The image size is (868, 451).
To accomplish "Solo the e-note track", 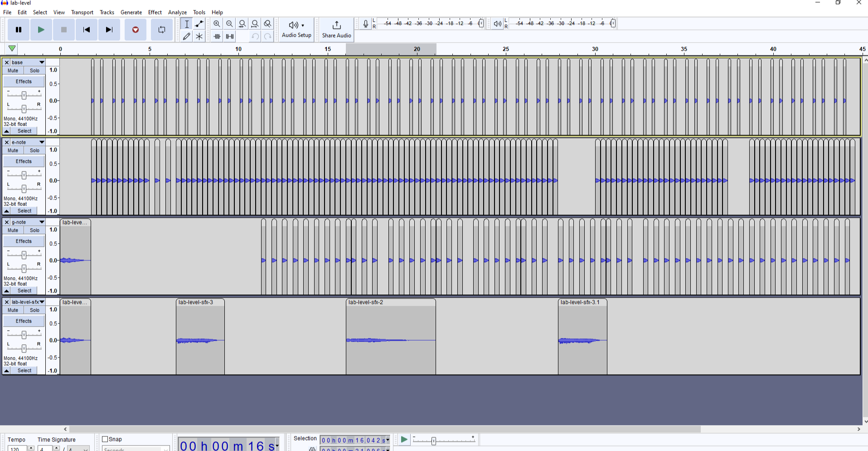I will (34, 150).
